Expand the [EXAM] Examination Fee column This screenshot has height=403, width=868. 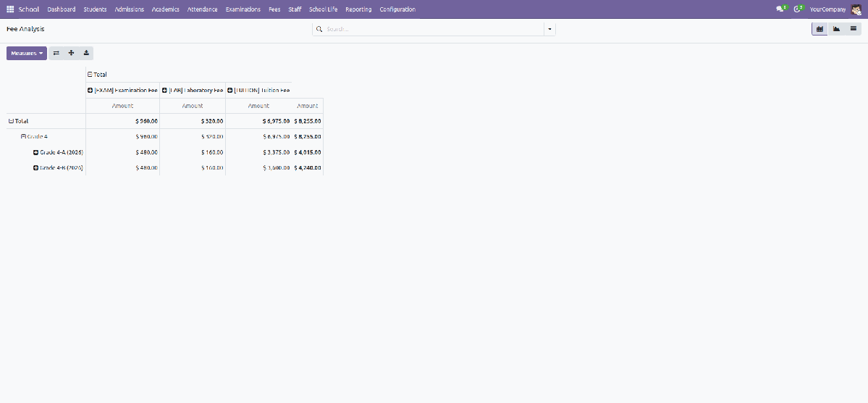point(122,90)
